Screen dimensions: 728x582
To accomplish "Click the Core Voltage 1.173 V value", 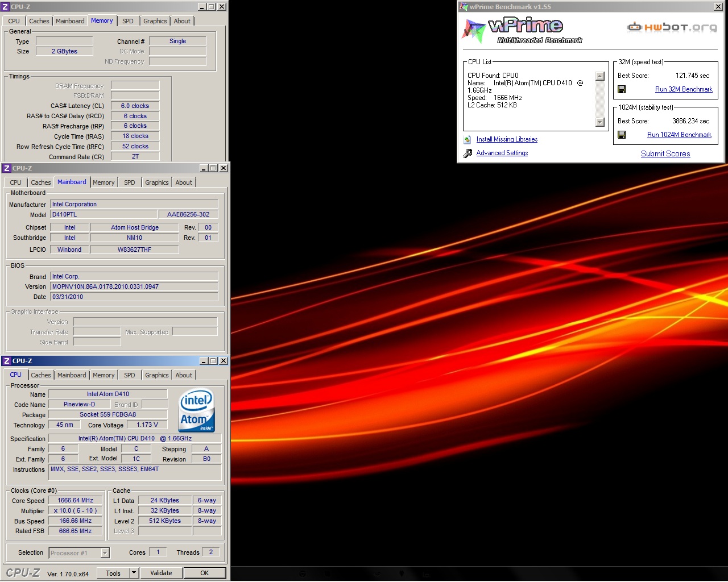I will (147, 425).
